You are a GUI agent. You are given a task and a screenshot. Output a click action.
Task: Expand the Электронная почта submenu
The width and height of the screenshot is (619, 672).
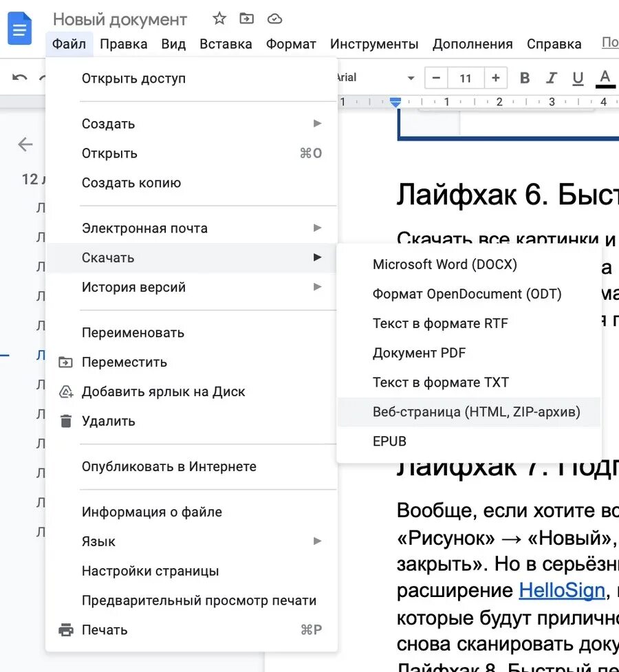191,228
